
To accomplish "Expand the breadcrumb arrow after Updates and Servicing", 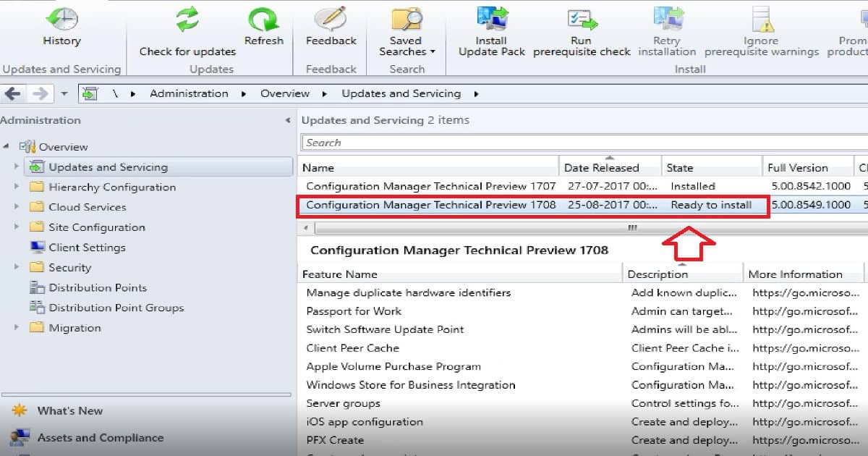I will click(476, 94).
